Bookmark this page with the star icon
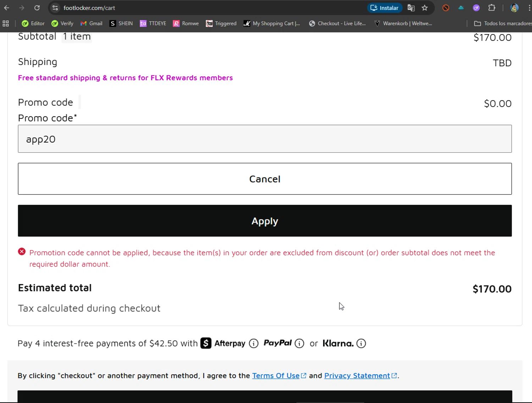Image resolution: width=532 pixels, height=403 pixels. 425,8
